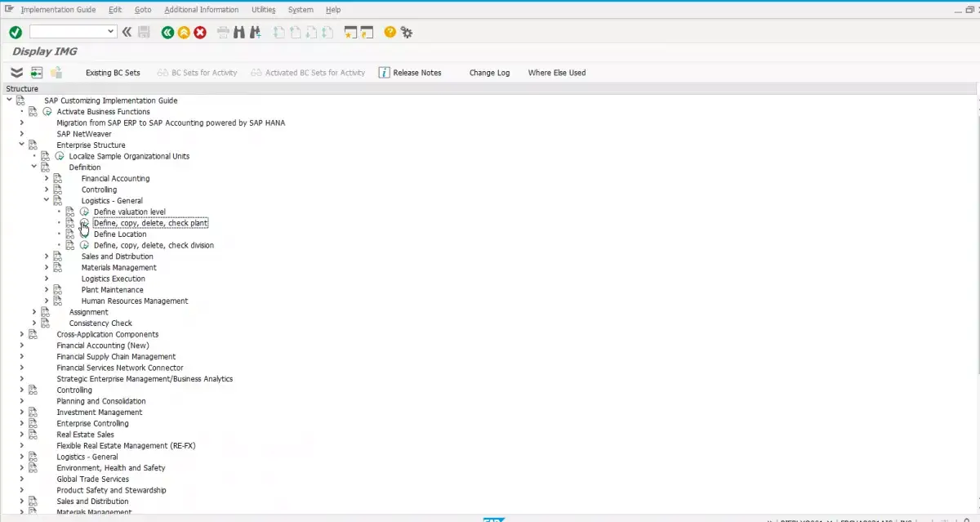Open documentation icon for Define Location
This screenshot has width=980, height=522.
point(70,234)
